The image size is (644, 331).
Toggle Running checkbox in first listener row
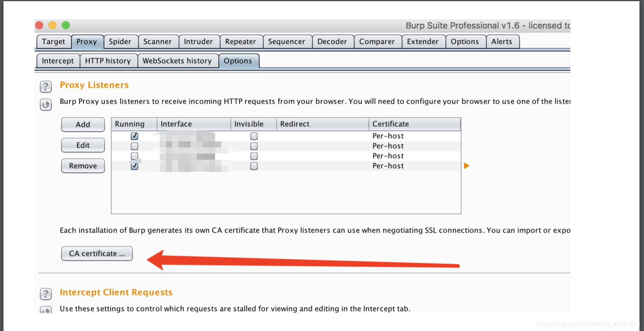(x=134, y=136)
